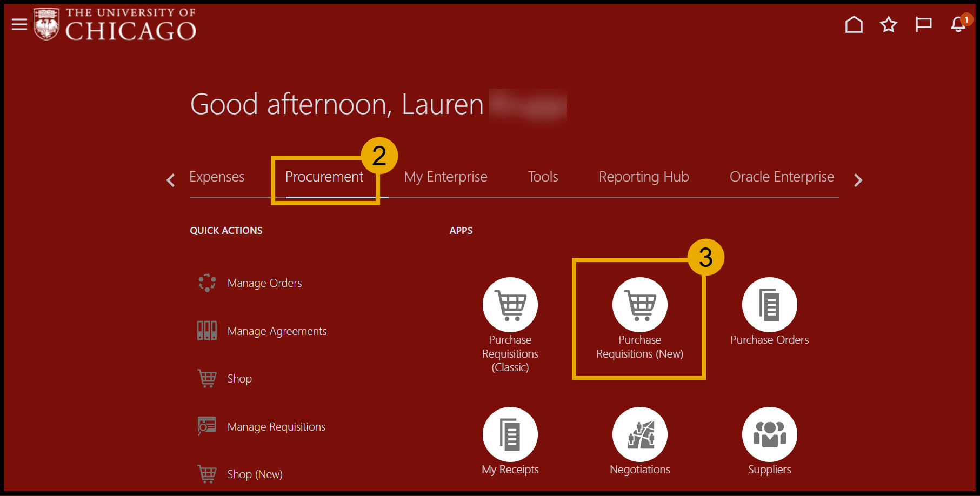Click the Purchase Requisitions (New) label
This screenshot has width=980, height=496.
[640, 347]
